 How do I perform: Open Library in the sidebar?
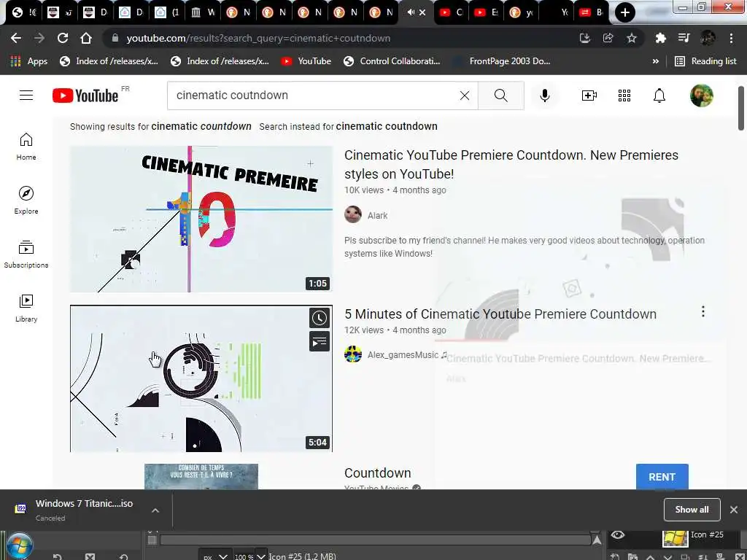(26, 308)
